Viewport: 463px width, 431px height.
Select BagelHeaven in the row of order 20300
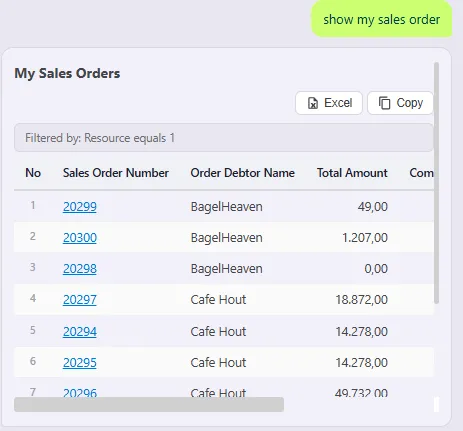coord(226,238)
